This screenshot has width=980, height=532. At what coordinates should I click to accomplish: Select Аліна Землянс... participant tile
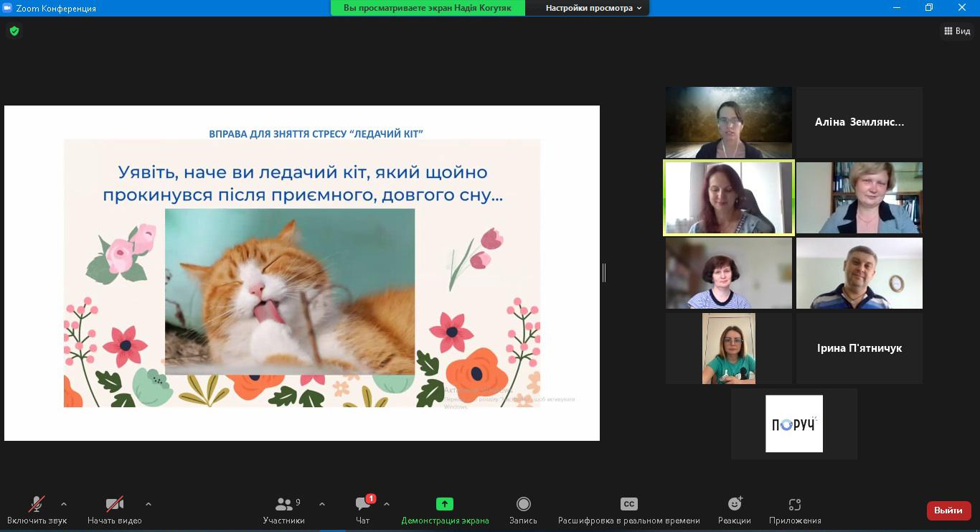coord(859,122)
